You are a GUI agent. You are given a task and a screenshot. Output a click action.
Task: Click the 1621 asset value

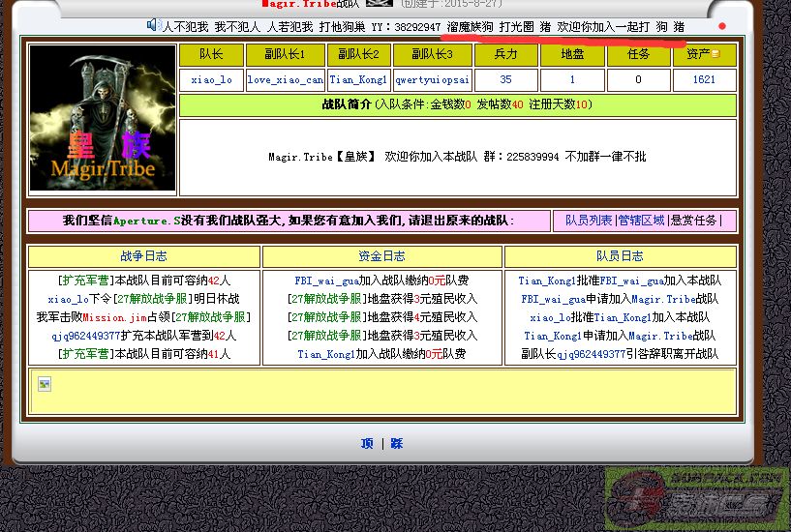(704, 80)
